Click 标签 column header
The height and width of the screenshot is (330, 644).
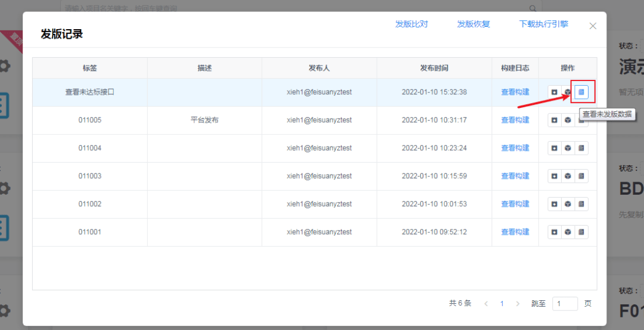pos(90,68)
